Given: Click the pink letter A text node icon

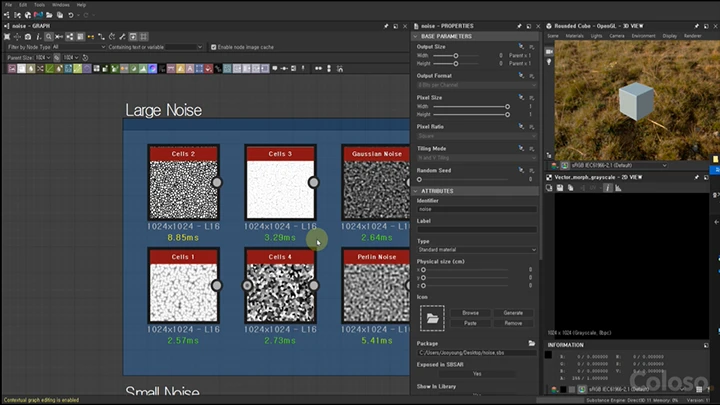Looking at the screenshot, I should [190, 69].
